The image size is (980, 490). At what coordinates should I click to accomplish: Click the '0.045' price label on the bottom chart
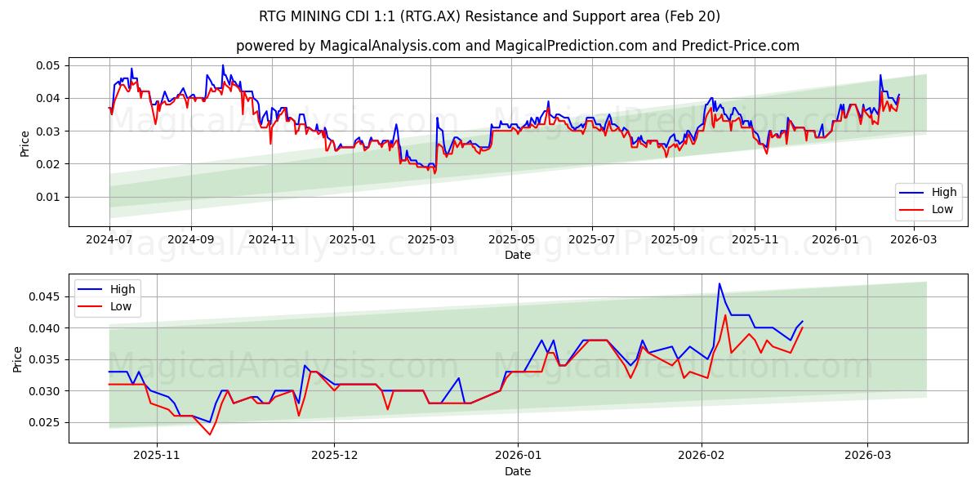point(47,296)
